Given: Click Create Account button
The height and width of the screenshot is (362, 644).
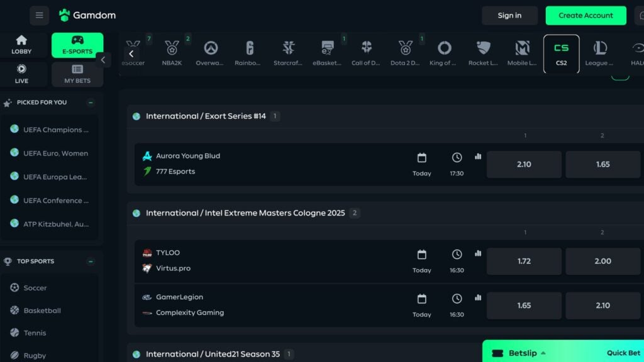Looking at the screenshot, I should [586, 16].
